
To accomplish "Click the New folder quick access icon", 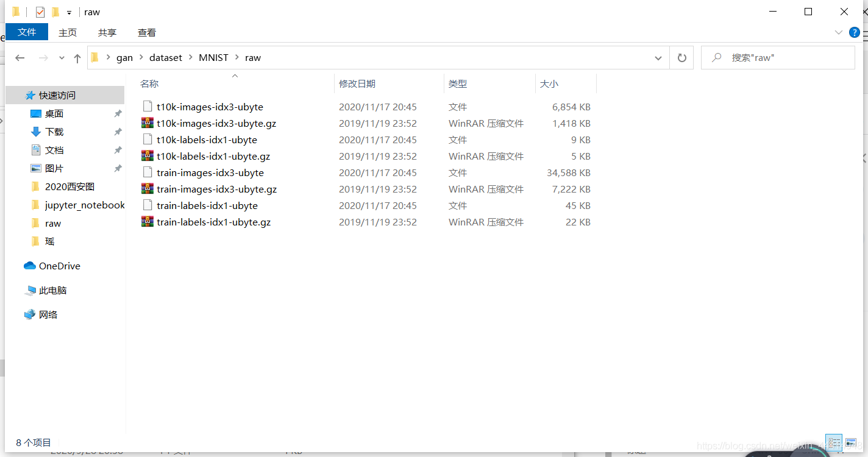I will click(x=55, y=12).
